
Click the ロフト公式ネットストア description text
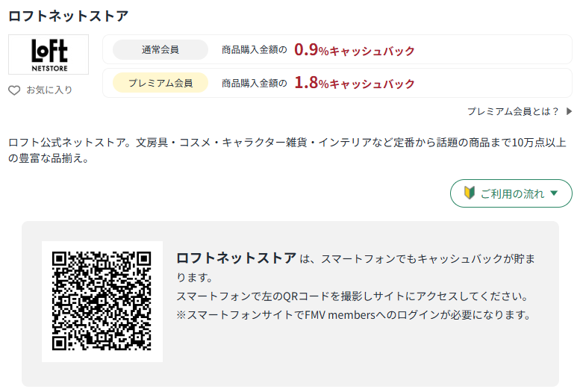[x=287, y=150]
